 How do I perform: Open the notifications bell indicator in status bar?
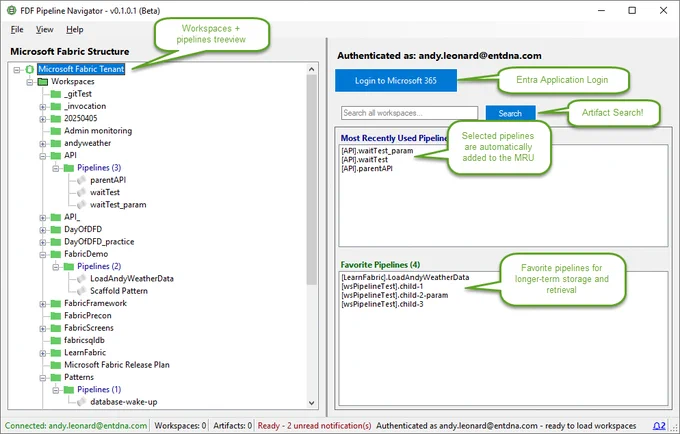pos(659,426)
